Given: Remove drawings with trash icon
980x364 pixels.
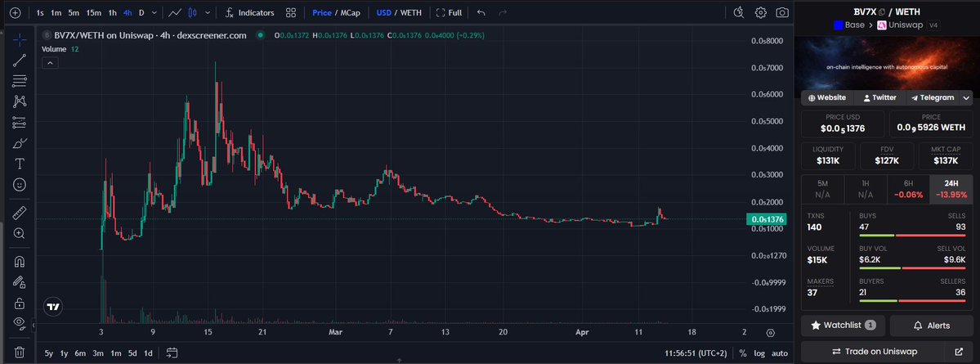Looking at the screenshot, I should pos(20,352).
